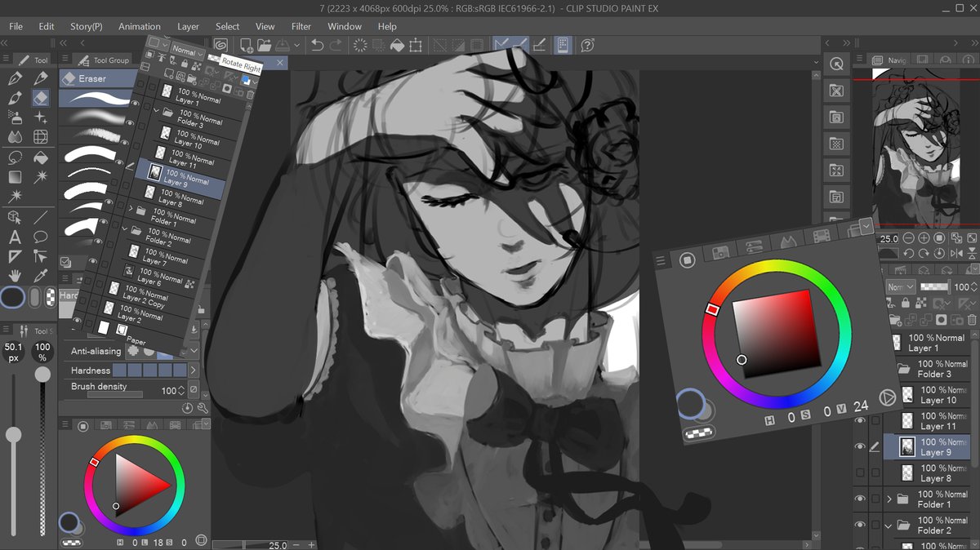Click the Brush density value field
This screenshot has height=550, width=980.
coord(168,391)
